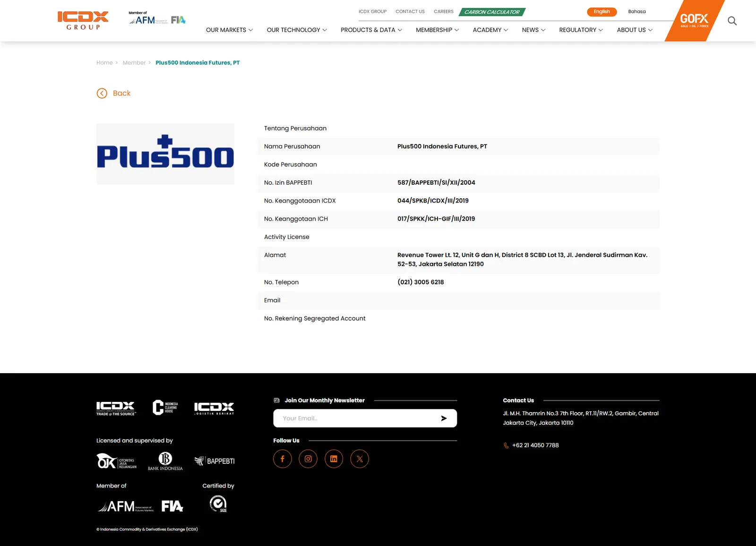This screenshot has width=756, height=546.
Task: Click the footer Bank Indonesia logo
Action: [x=165, y=461]
